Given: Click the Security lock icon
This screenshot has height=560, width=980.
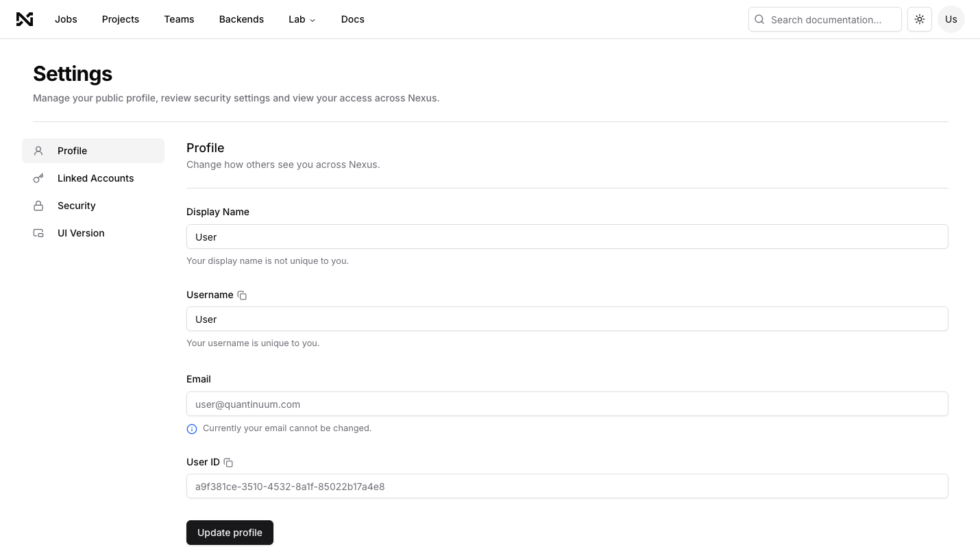Looking at the screenshot, I should pos(38,206).
